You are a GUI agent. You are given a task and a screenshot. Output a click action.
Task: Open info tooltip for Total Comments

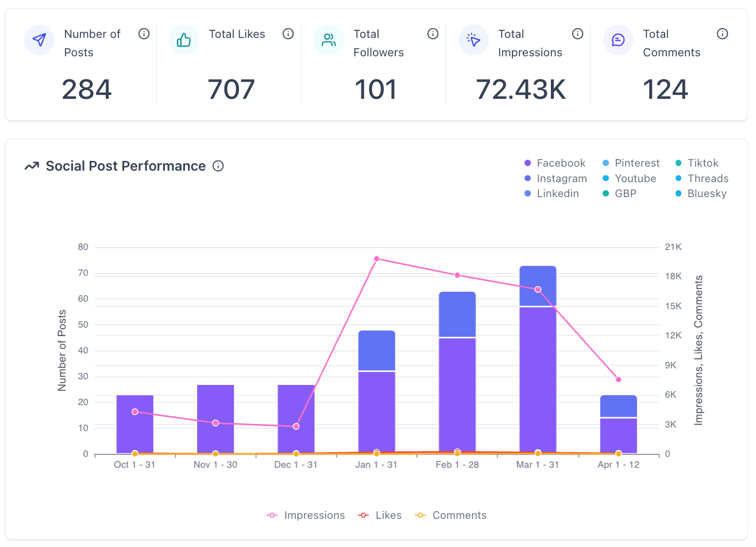[723, 34]
